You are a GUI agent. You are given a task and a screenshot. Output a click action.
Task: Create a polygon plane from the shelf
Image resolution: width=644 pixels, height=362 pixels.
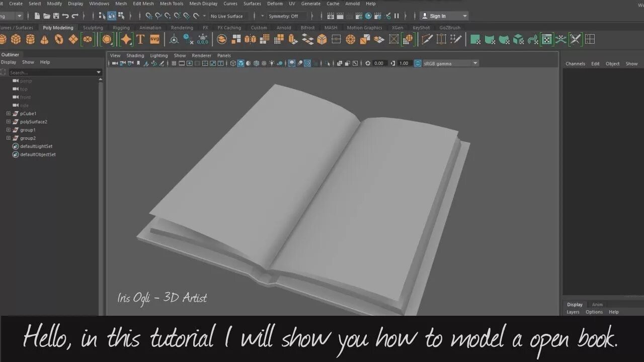pyautogui.click(x=73, y=39)
